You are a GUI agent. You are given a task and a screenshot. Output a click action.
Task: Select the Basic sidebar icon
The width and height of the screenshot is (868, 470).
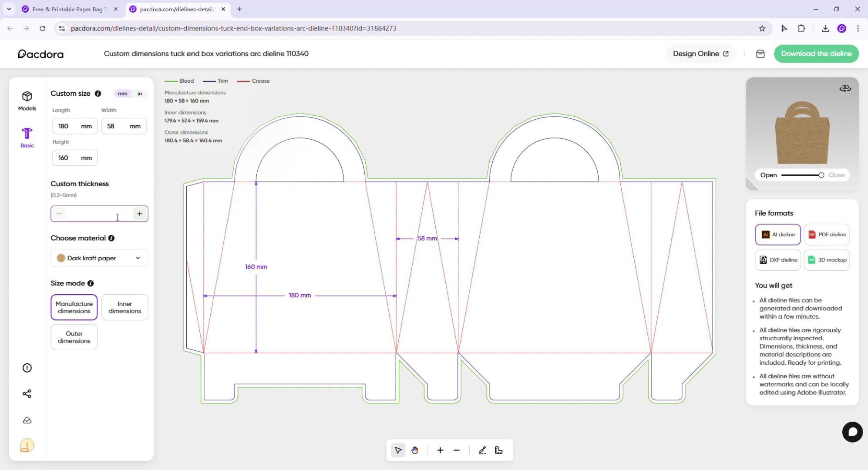(x=27, y=138)
